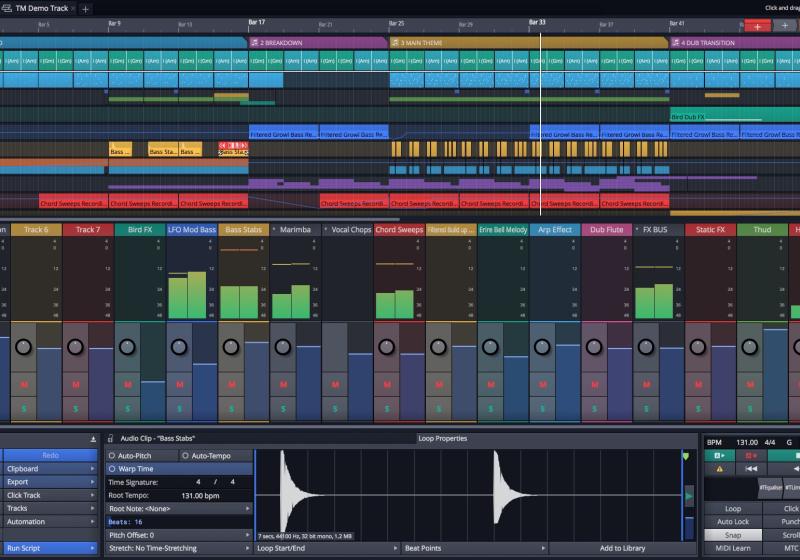800x560 pixels.
Task: Open the Root Note dropdown
Action: (x=179, y=508)
